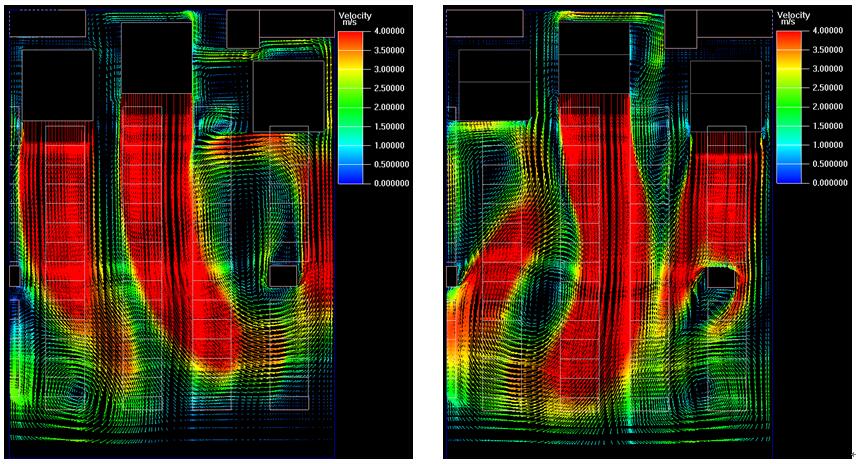The width and height of the screenshot is (856, 464).
Task: Click the 0.500000 label in right legend
Action: [x=823, y=165]
